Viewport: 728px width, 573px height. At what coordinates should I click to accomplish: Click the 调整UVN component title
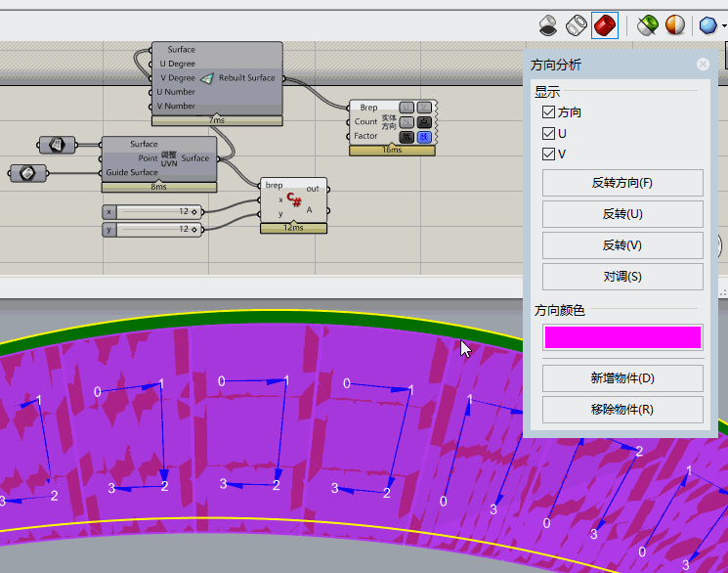click(169, 159)
